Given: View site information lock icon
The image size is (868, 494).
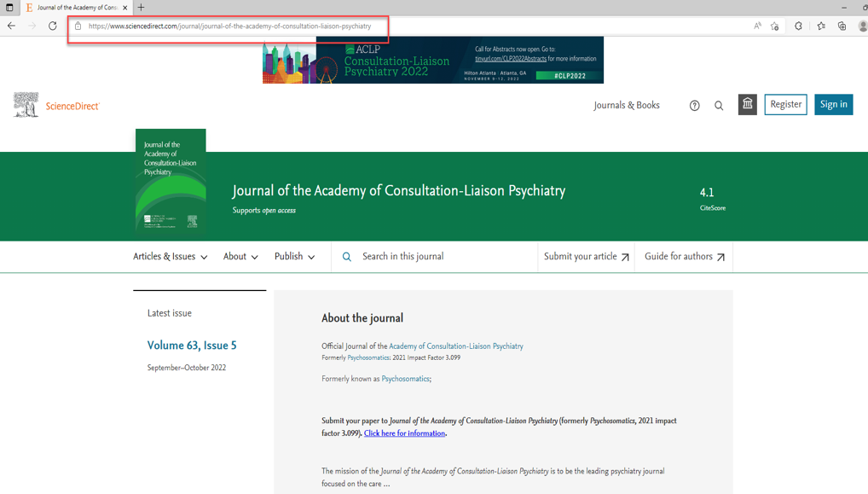Looking at the screenshot, I should (78, 26).
